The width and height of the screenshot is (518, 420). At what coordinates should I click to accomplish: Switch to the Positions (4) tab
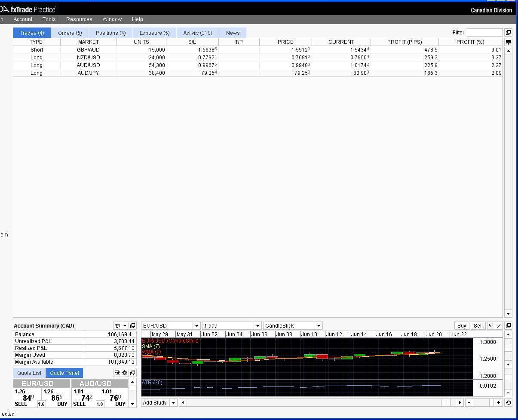pos(111,33)
